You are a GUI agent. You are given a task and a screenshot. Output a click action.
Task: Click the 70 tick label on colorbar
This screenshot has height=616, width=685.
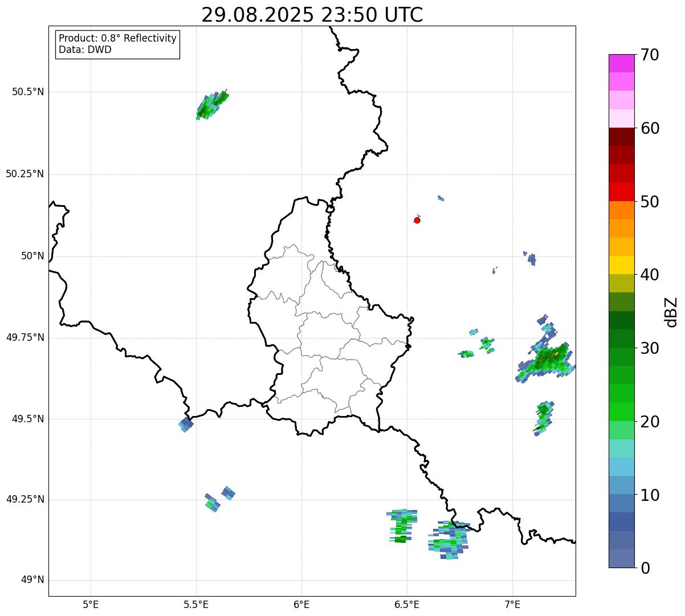coord(650,55)
